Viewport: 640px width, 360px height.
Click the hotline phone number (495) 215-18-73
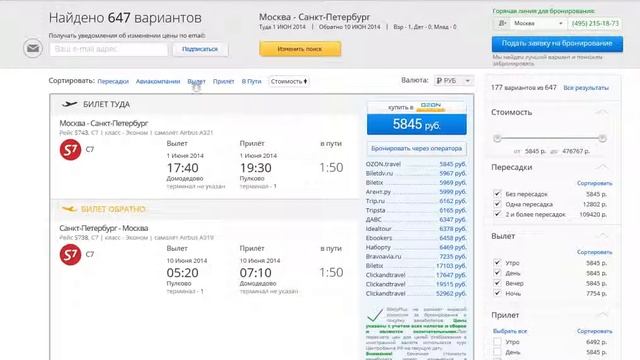tap(595, 24)
